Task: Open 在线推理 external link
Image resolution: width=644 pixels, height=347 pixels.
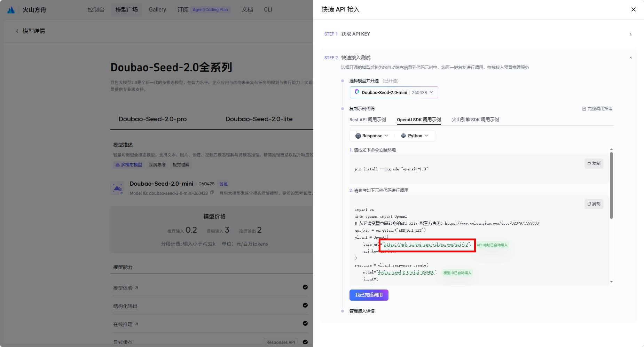Action: click(125, 324)
